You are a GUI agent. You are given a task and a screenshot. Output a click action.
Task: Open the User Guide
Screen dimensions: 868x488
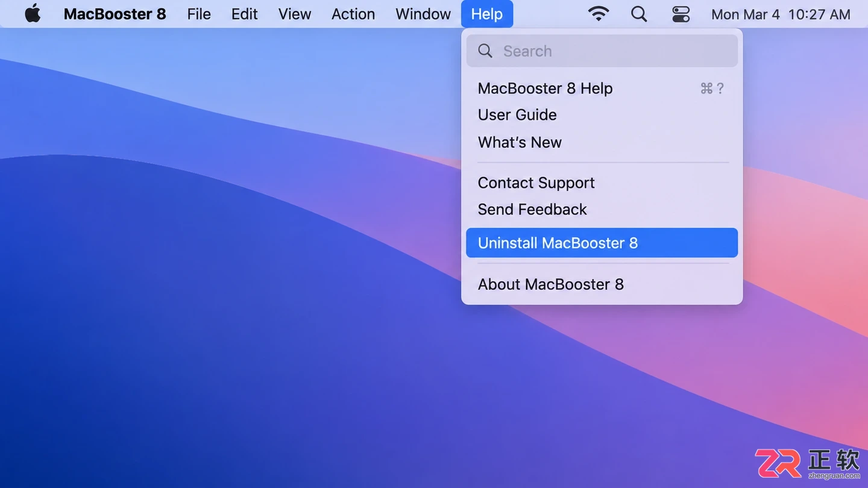click(602, 115)
